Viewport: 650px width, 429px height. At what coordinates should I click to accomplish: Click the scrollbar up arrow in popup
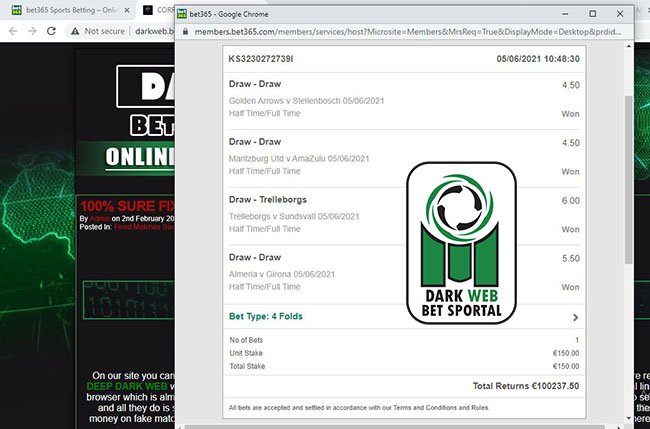click(x=629, y=47)
